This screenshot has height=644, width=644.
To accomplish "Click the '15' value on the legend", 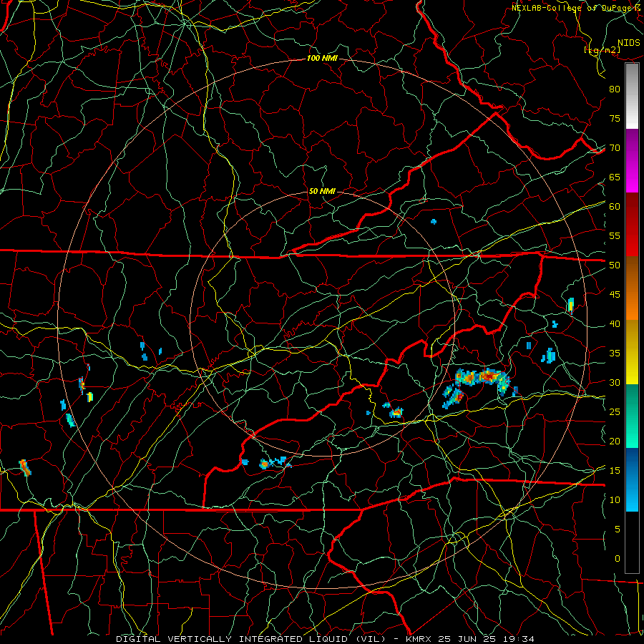I will pos(615,471).
